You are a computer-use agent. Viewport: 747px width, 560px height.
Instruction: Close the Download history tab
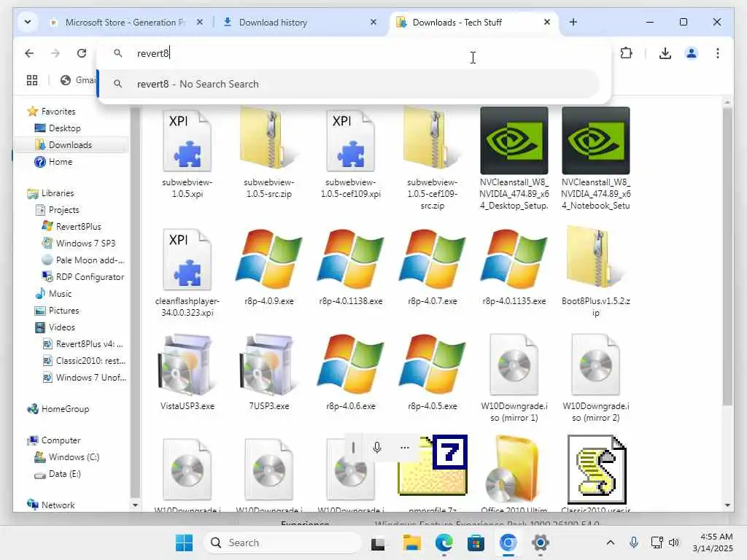pos(373,22)
